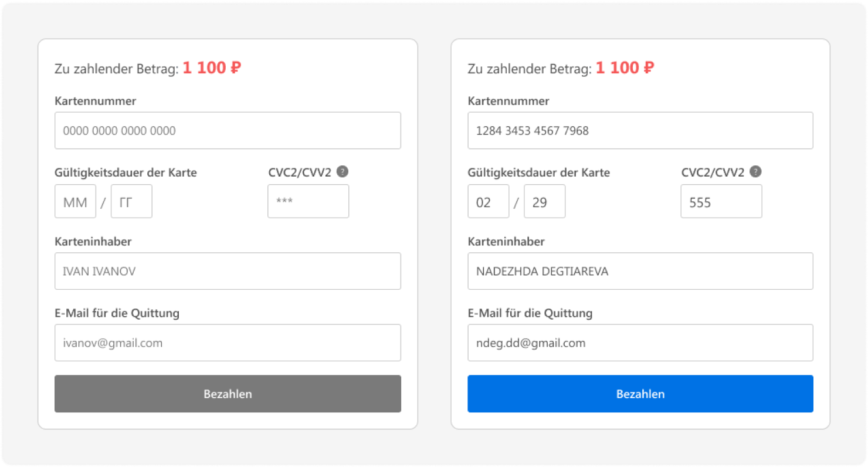Focus the ivanov@gmail.com email placeholder field

pos(228,343)
